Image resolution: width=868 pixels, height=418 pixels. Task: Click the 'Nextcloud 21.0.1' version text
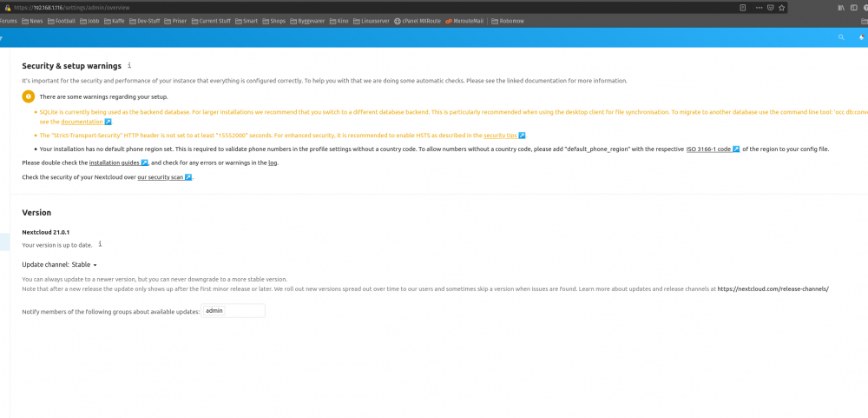tap(45, 232)
